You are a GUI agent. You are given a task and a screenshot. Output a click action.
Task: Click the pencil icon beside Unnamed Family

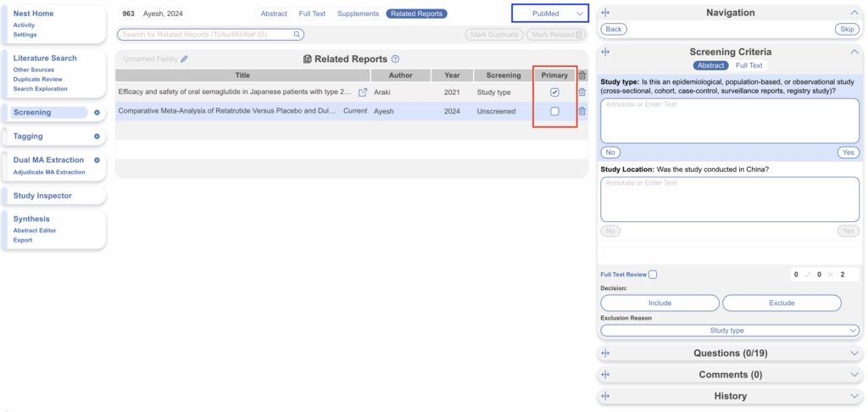point(184,59)
